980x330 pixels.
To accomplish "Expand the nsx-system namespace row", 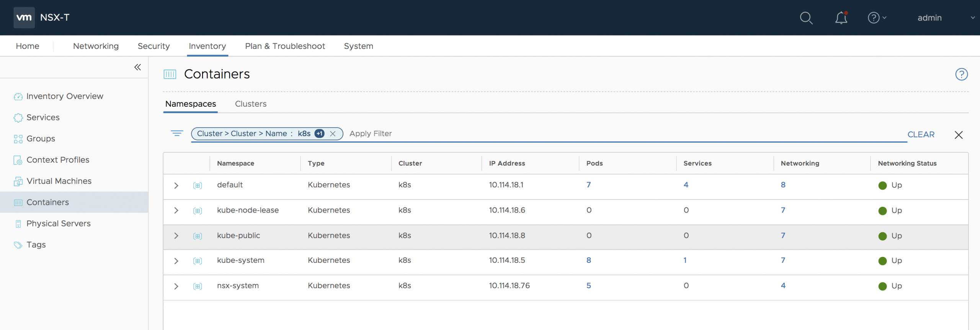I will 176,286.
